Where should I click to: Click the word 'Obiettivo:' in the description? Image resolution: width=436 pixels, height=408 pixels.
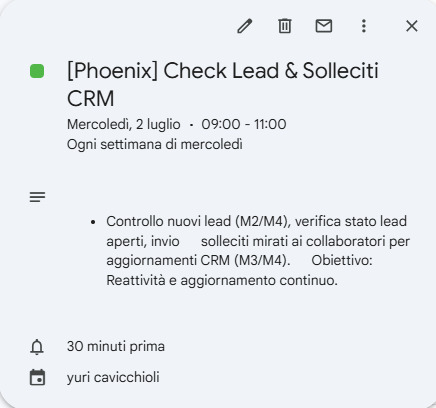tap(342, 260)
